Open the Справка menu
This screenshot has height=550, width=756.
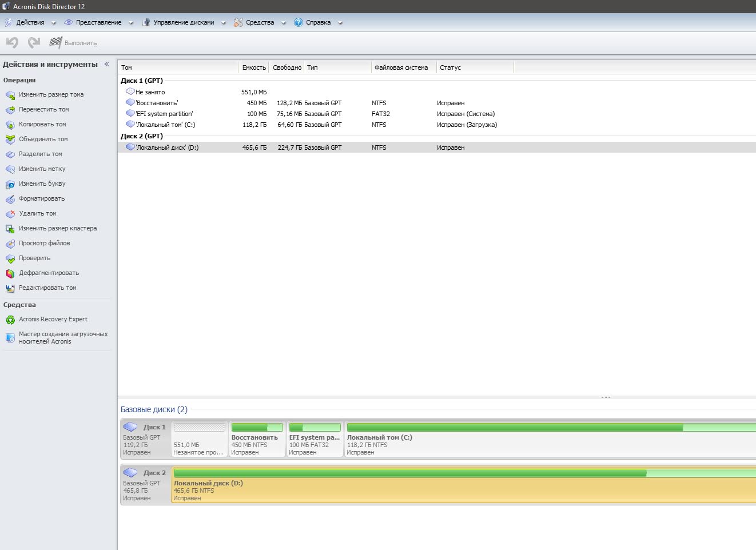pyautogui.click(x=318, y=22)
